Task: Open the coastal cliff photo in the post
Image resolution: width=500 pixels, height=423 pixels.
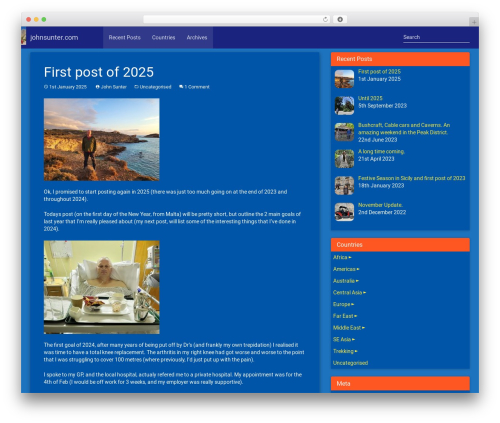Action: (102, 139)
